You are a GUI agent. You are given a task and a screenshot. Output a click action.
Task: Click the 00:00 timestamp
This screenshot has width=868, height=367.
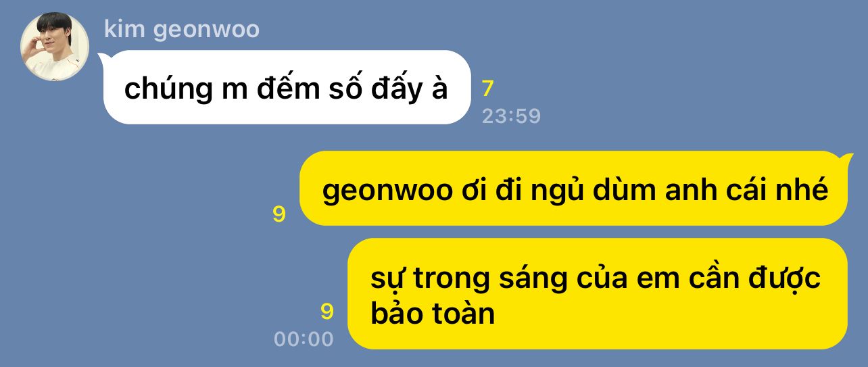pos(304,339)
